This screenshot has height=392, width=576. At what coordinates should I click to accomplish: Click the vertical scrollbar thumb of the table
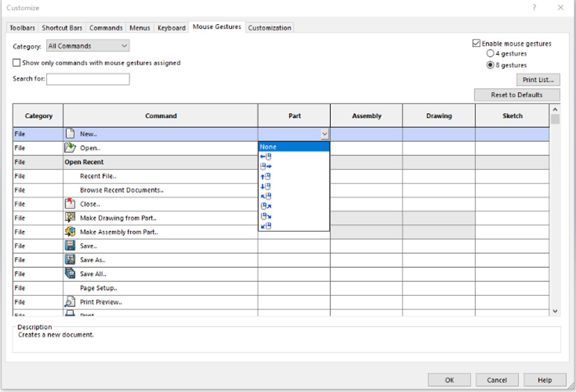[555, 119]
